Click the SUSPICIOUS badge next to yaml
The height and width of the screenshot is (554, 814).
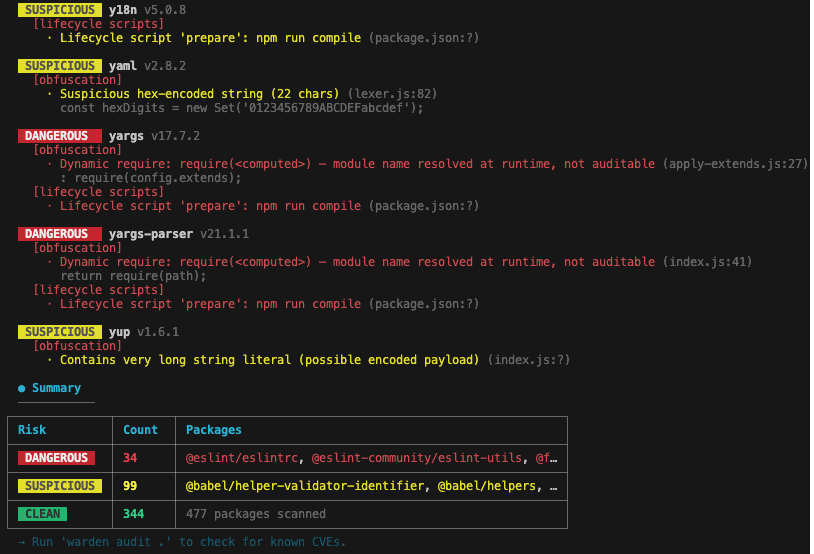(59, 65)
